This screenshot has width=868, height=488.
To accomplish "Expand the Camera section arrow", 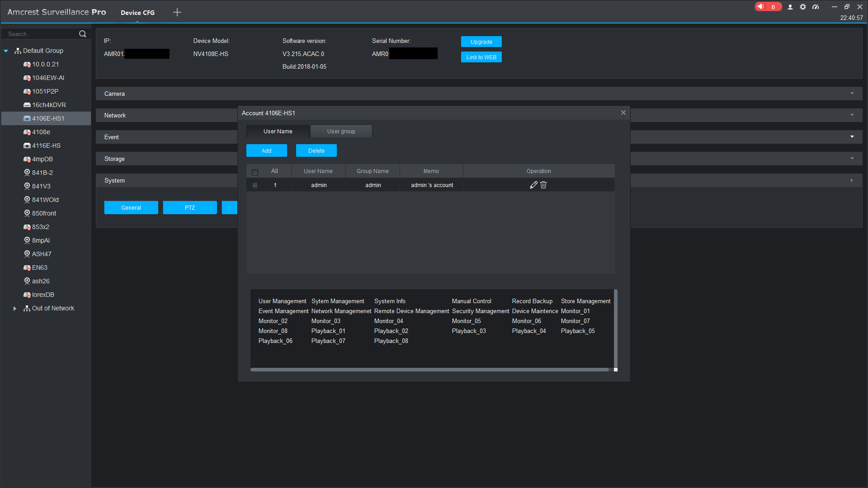I will 852,94.
